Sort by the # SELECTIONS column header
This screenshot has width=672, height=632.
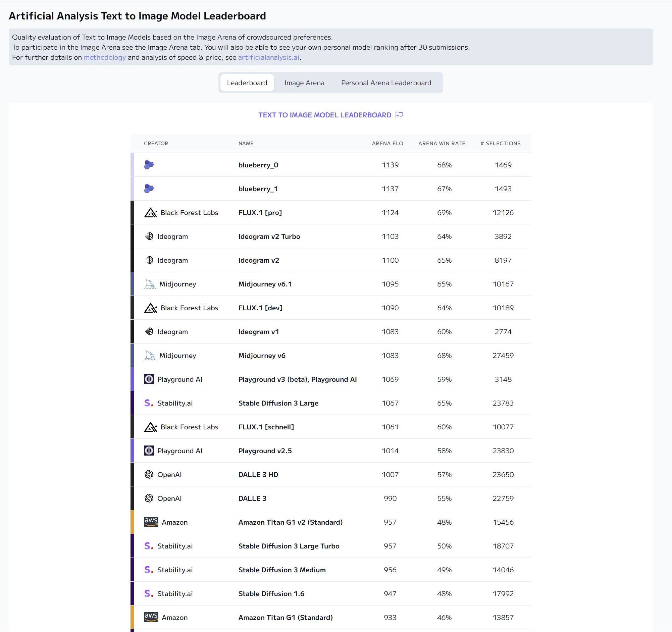[501, 143]
